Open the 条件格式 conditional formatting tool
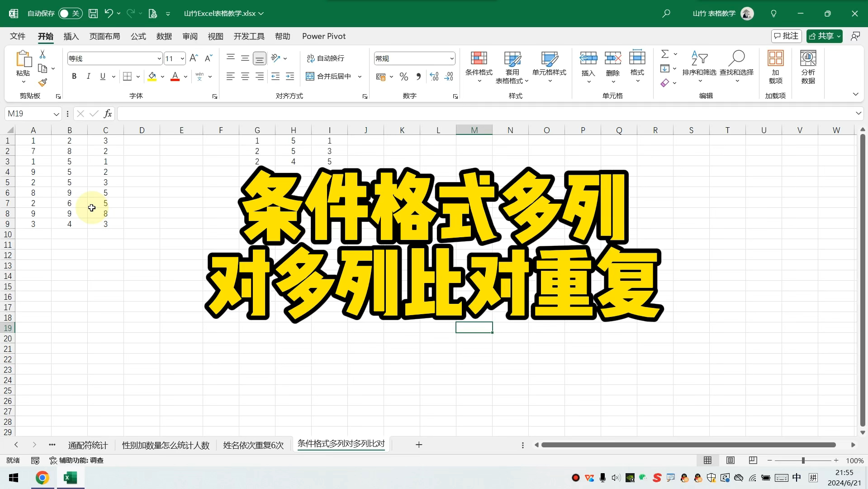 [479, 67]
